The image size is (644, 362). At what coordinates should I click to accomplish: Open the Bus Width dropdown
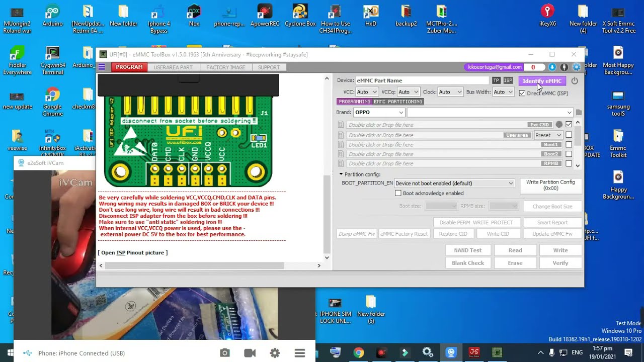pos(503,92)
